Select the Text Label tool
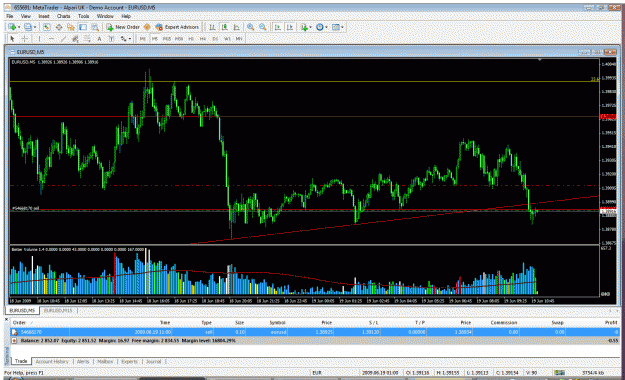Image resolution: width=625 pixels, height=380 pixels. coord(111,39)
